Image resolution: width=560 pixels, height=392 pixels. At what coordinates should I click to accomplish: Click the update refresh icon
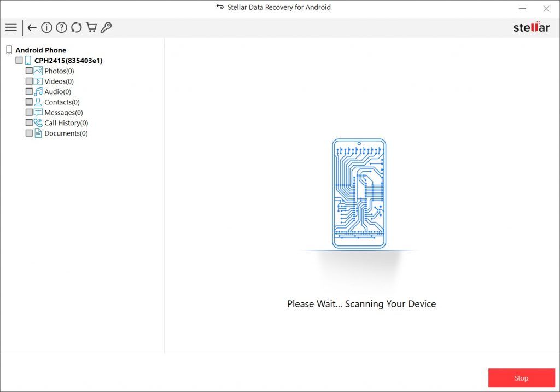pyautogui.click(x=76, y=27)
